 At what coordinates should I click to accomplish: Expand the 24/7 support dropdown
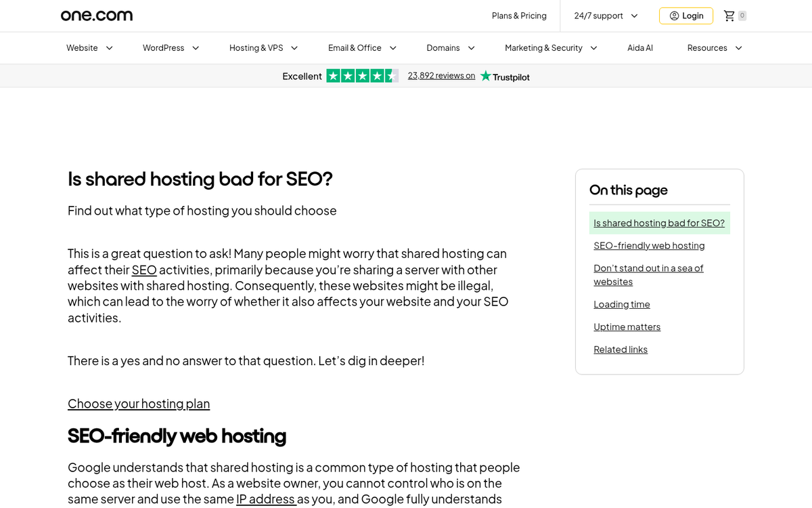coord(600,15)
